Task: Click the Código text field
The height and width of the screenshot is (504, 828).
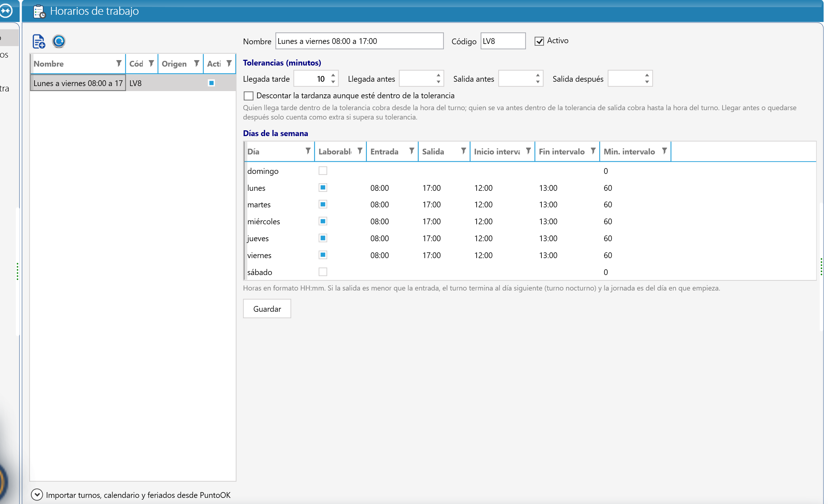Action: coord(503,41)
